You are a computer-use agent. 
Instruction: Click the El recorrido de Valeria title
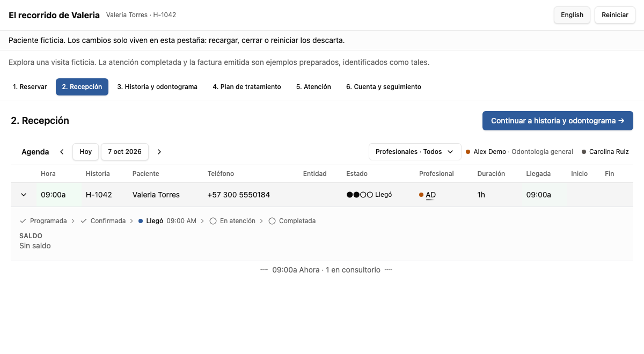54,15
